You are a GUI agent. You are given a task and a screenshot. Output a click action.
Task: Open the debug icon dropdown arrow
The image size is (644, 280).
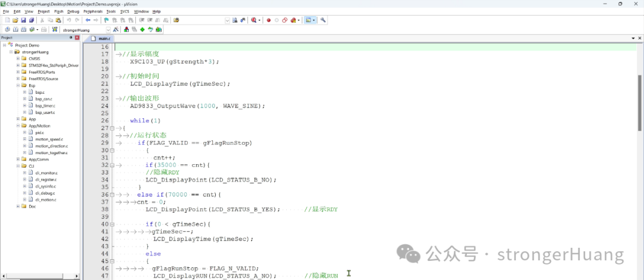(x=259, y=20)
